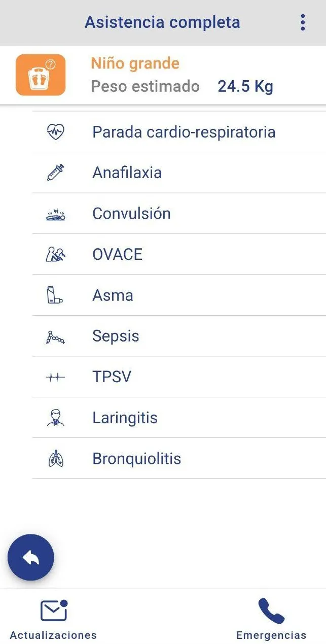This screenshot has width=326, height=644.
Task: Select the lungs icon for Bronquiolitis
Action: 55,459
